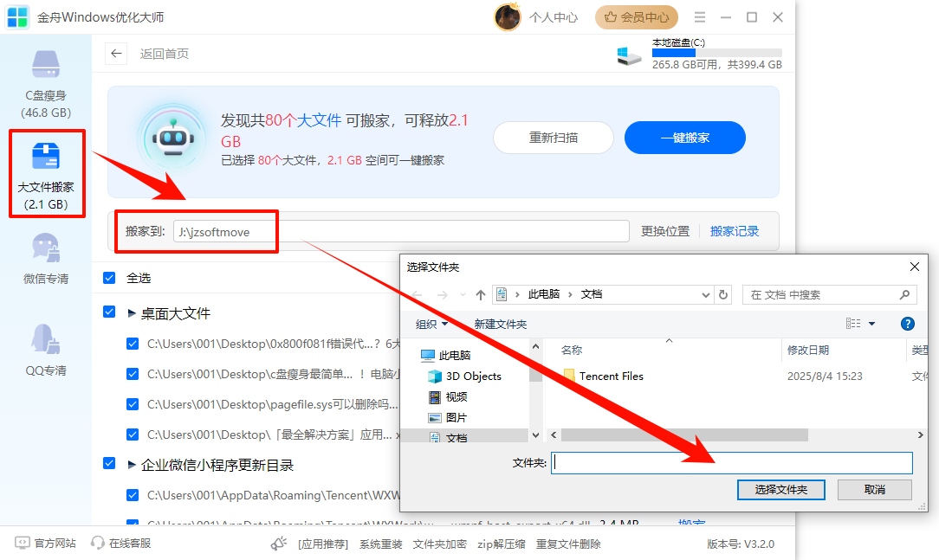Viewport: 939px width, 560px height.
Task: Toggle 全选 checkbox
Action: 109,278
